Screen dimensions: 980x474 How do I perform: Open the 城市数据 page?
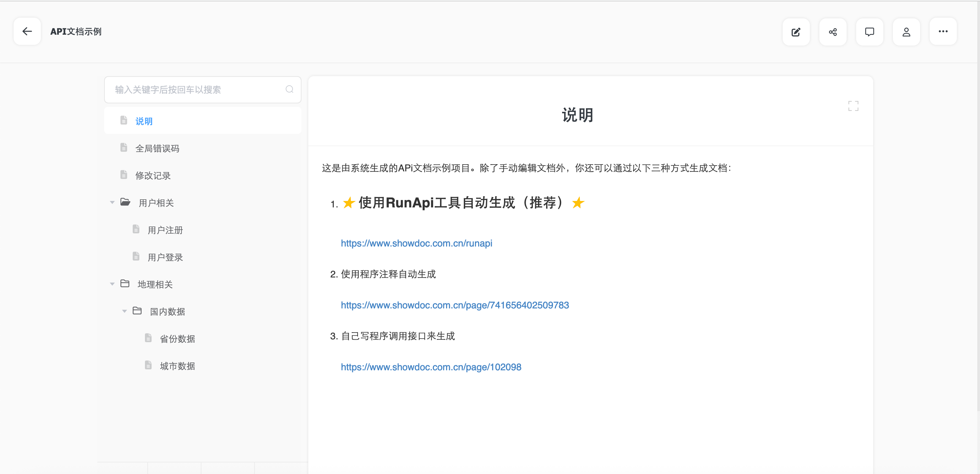[x=177, y=366]
